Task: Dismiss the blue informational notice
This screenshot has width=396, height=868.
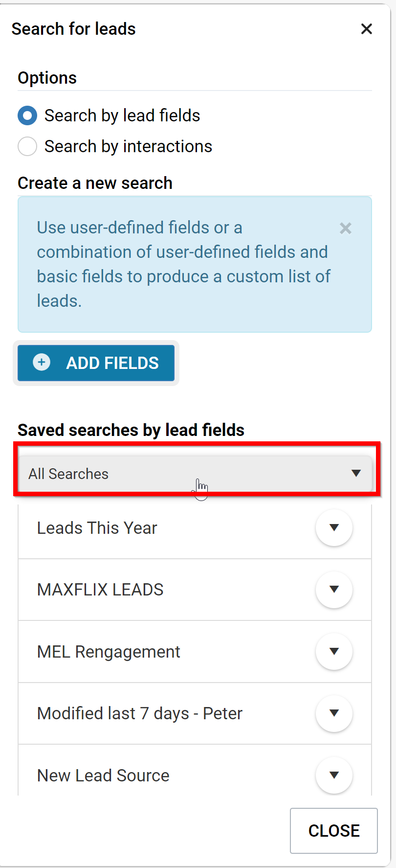Action: pyautogui.click(x=345, y=228)
